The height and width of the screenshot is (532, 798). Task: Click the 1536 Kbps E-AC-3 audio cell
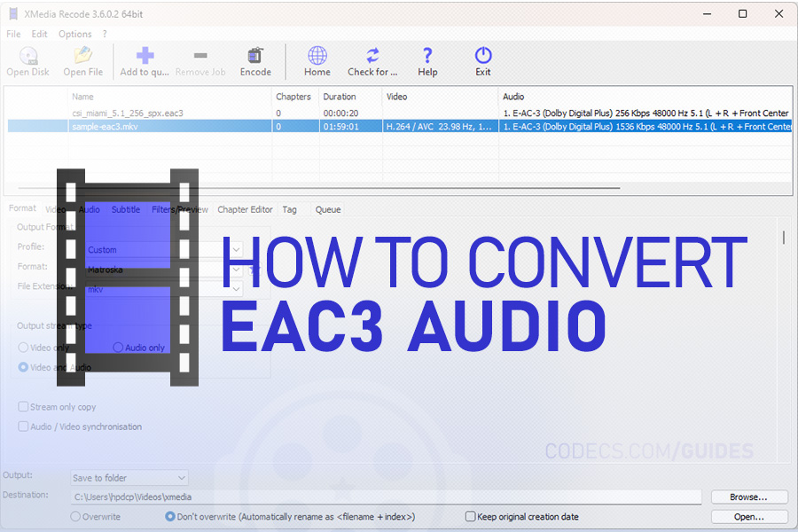tap(645, 126)
